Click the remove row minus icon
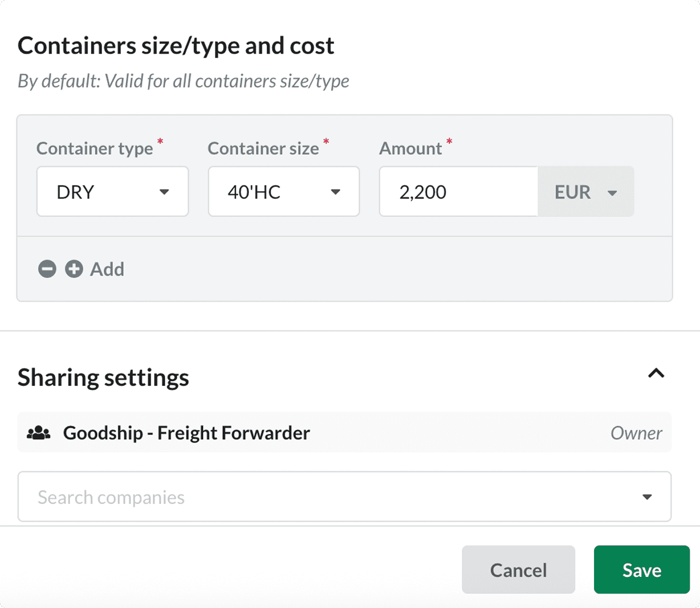Screen dimensions: 700x608 click(x=47, y=269)
